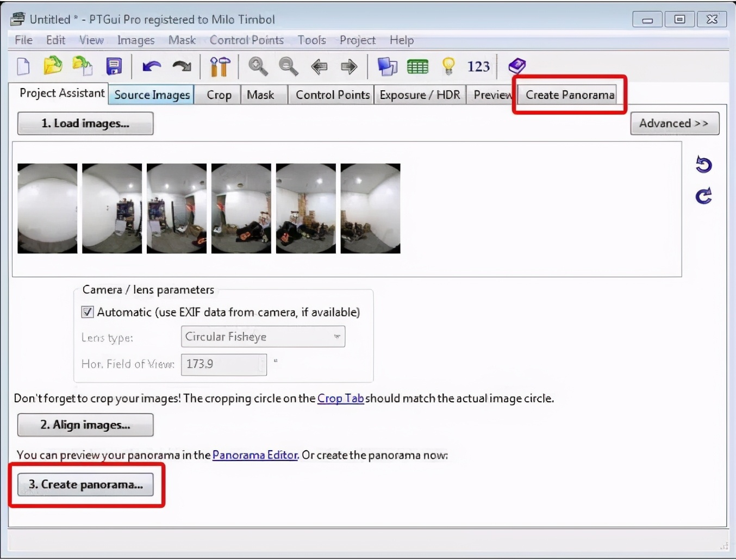736x560 pixels.
Task: Open the Panorama Editor toolbar icon
Action: point(388,66)
